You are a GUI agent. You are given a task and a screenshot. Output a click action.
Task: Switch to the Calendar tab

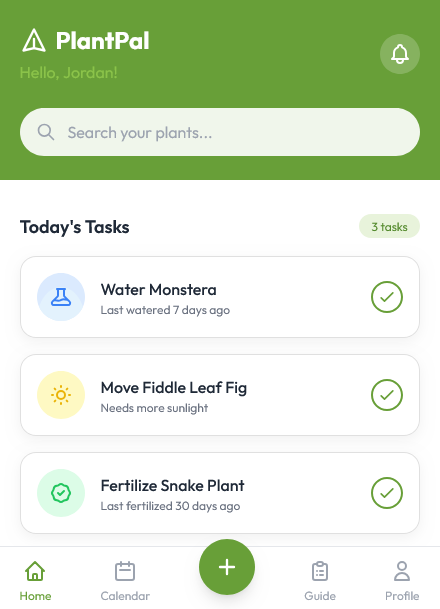(x=125, y=581)
